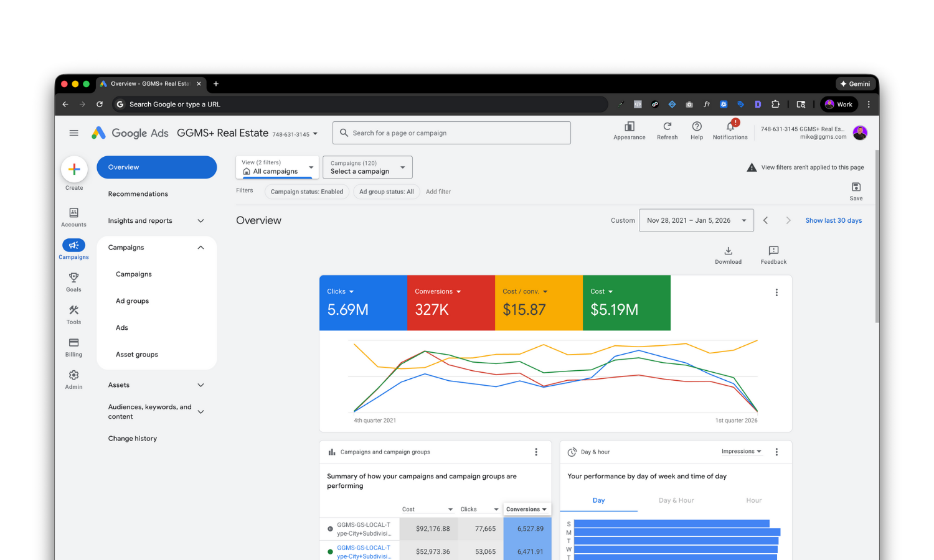This screenshot has width=934, height=560.
Task: Click the Show last 30 days link
Action: (x=833, y=220)
